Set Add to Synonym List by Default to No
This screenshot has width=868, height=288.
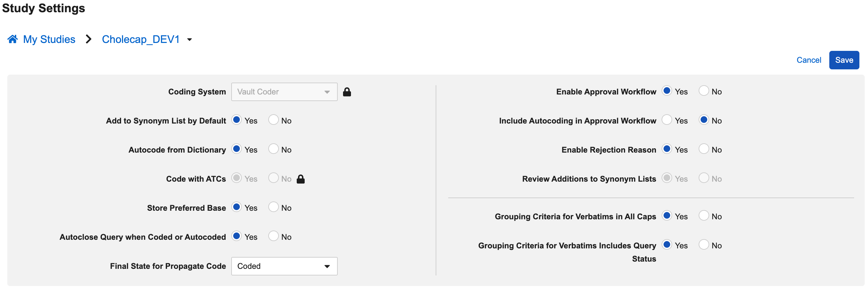point(273,120)
